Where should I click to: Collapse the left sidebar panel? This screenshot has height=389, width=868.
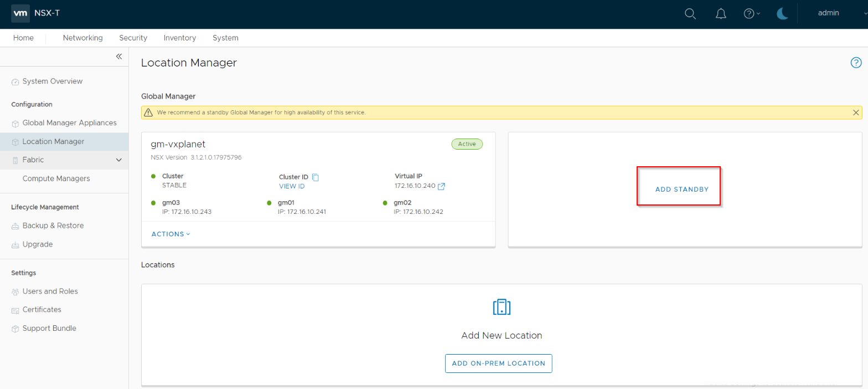click(x=118, y=57)
